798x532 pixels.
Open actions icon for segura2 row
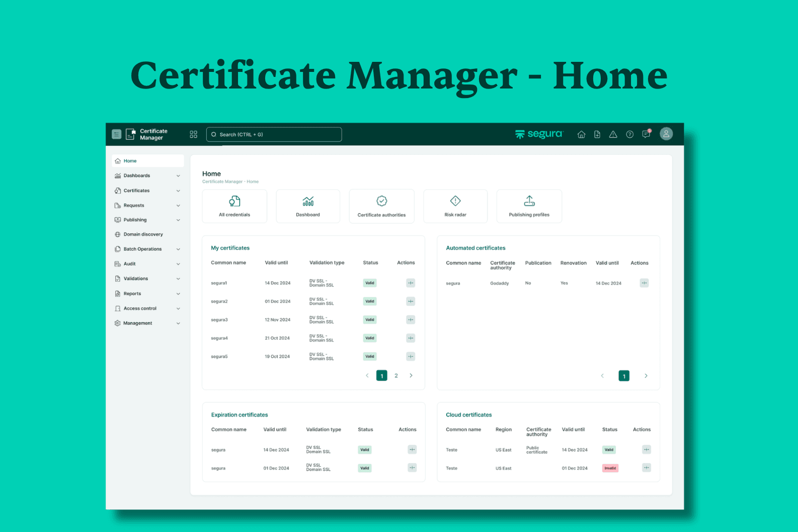coord(411,301)
